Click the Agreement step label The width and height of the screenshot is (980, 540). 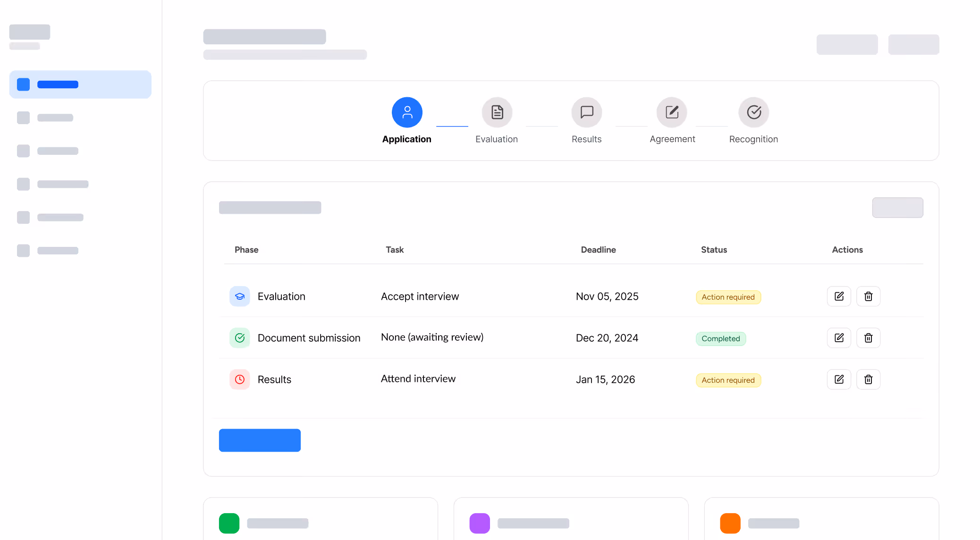click(x=672, y=139)
